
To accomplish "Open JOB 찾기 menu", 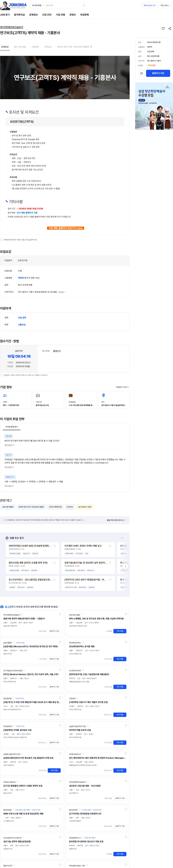I will tap(5, 15).
